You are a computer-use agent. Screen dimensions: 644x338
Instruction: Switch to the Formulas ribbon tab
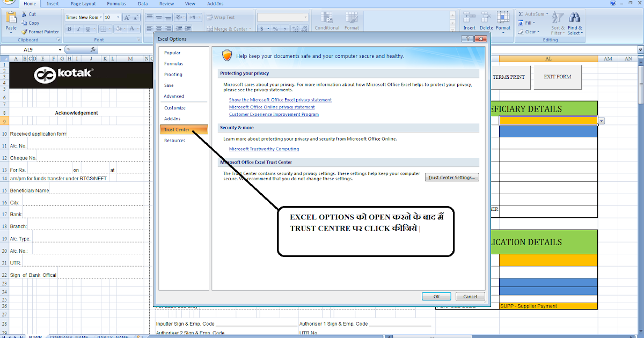116,4
